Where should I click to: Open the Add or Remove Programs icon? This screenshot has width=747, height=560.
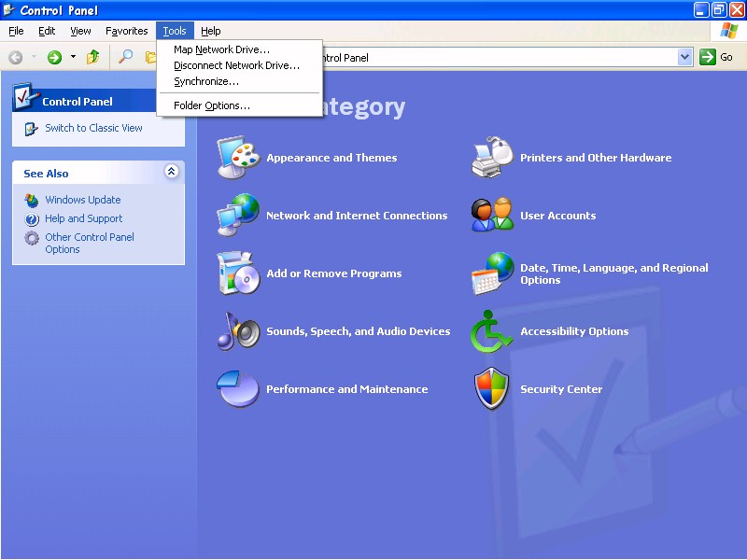pyautogui.click(x=238, y=273)
